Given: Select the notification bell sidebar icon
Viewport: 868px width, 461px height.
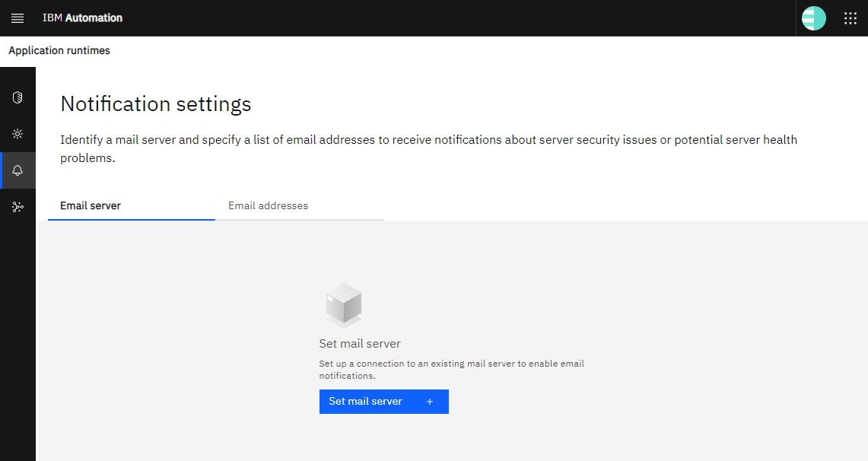Looking at the screenshot, I should click(x=17, y=170).
